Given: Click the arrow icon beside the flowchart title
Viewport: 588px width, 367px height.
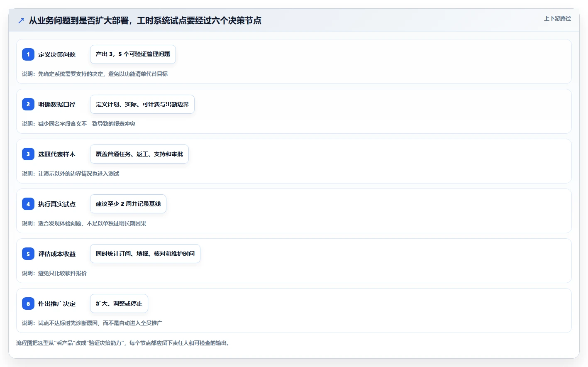Looking at the screenshot, I should tap(21, 20).
